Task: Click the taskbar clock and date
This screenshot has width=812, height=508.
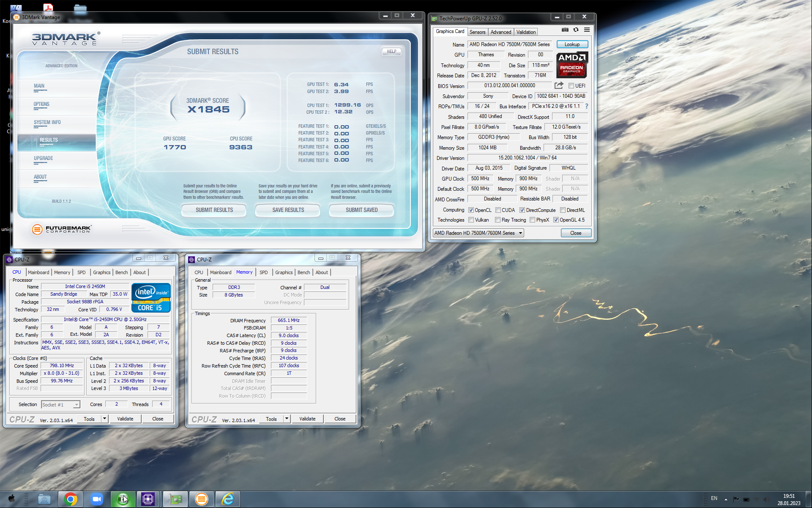Action: (x=789, y=500)
